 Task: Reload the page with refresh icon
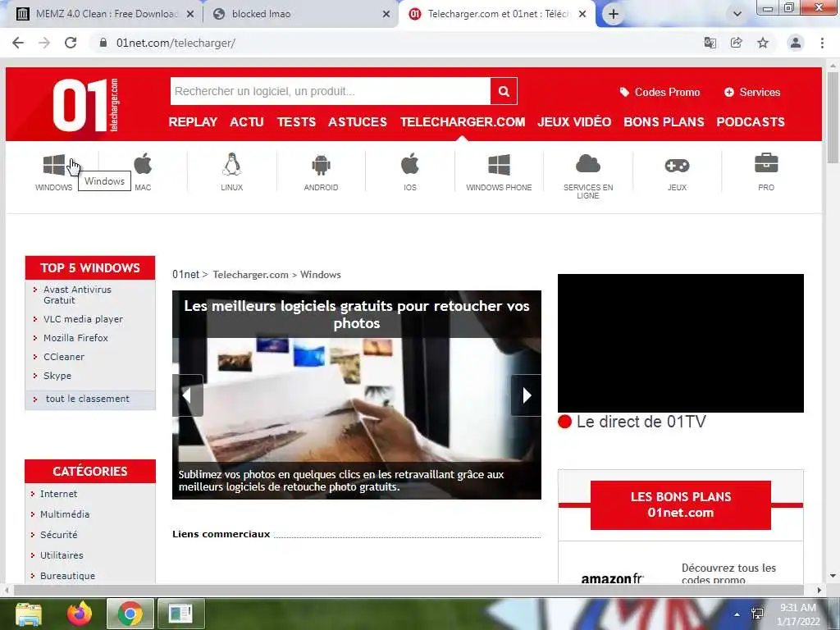(x=71, y=43)
